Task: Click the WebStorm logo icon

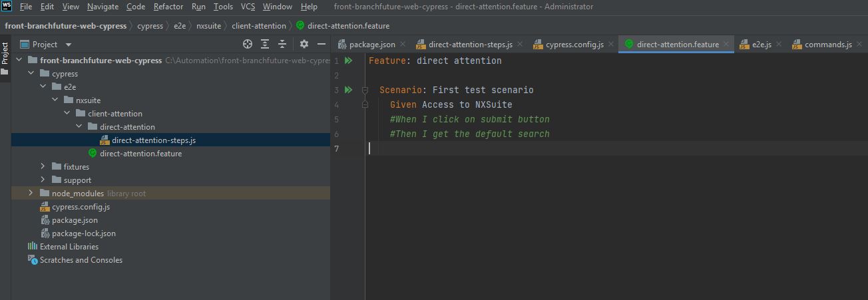Action: click(7, 7)
